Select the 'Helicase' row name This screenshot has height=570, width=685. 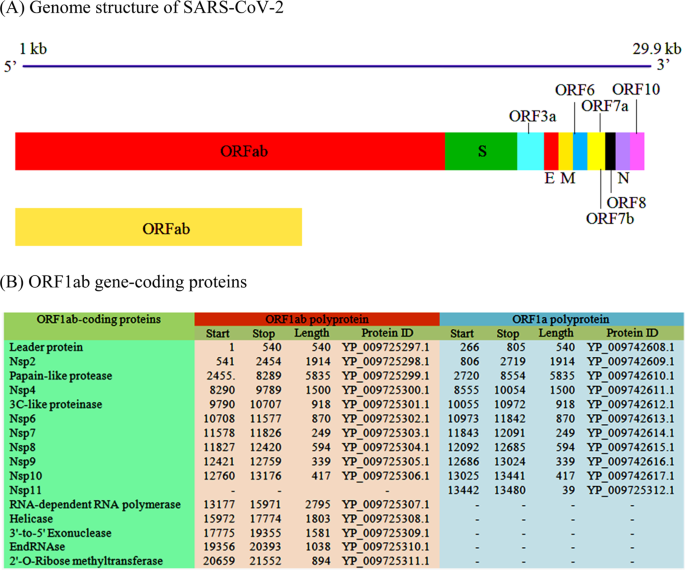(31, 519)
